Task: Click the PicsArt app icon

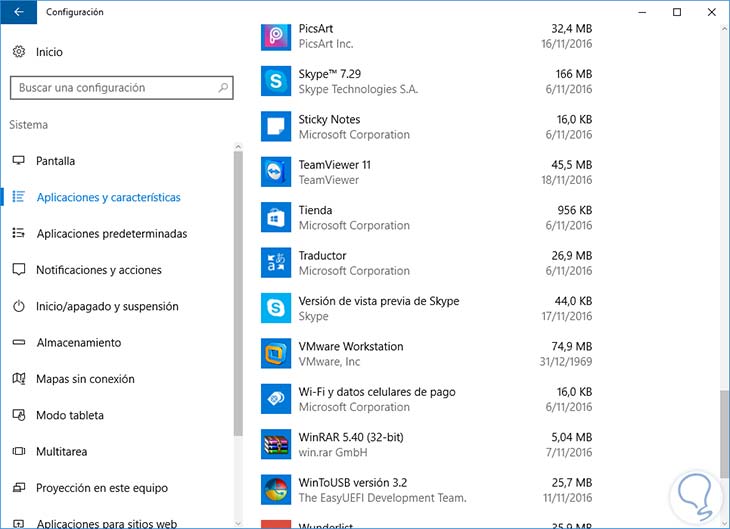Action: pos(275,36)
